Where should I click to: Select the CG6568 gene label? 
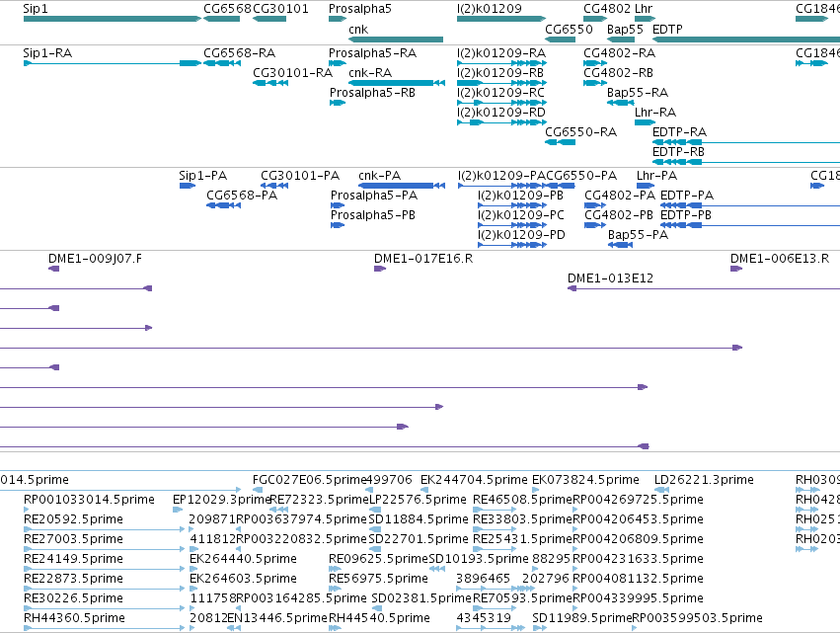click(x=227, y=9)
